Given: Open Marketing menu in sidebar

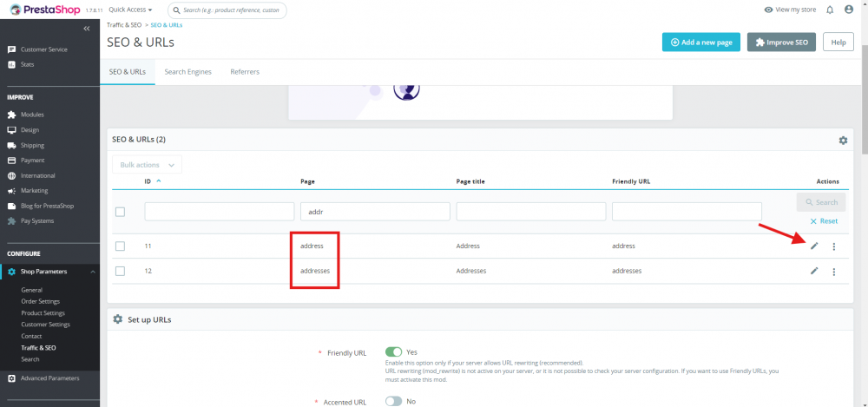Looking at the screenshot, I should click(35, 191).
